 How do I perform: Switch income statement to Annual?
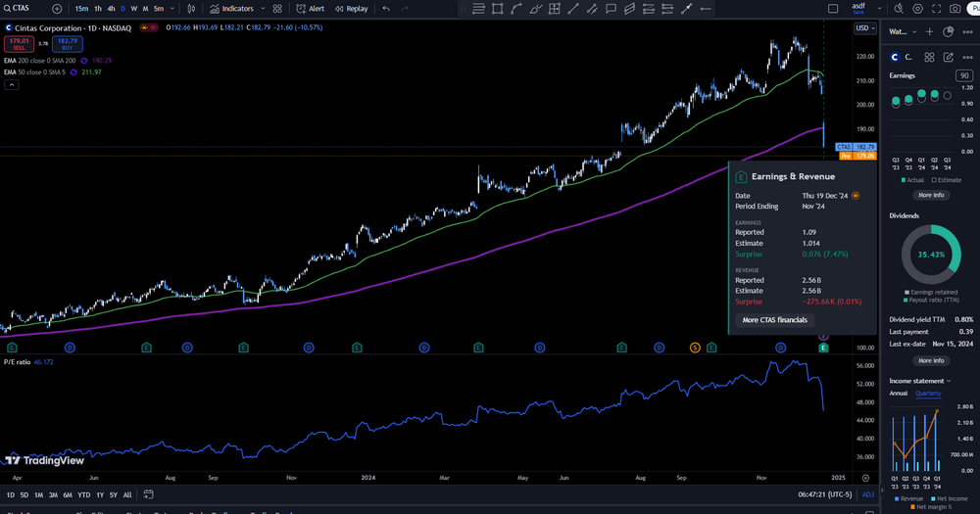click(x=898, y=394)
